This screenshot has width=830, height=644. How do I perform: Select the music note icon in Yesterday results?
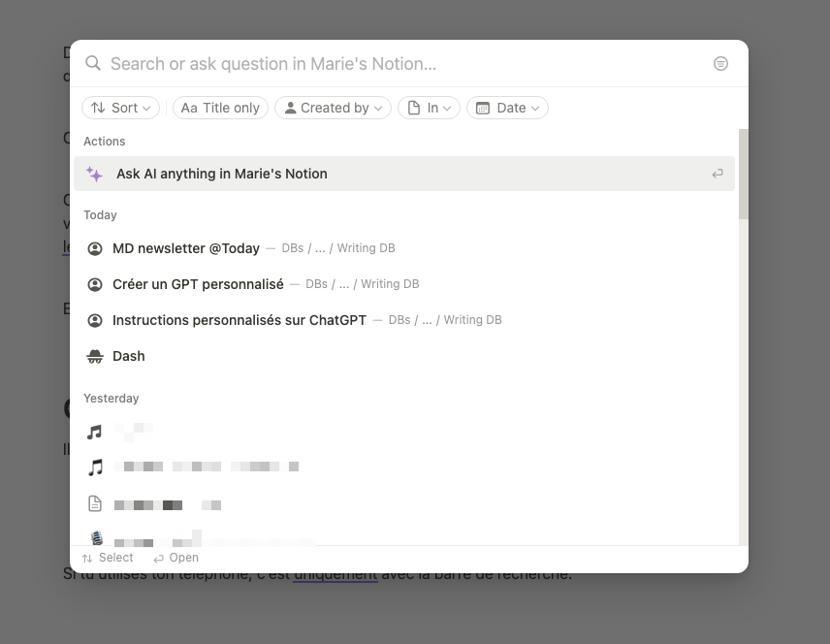tap(94, 430)
